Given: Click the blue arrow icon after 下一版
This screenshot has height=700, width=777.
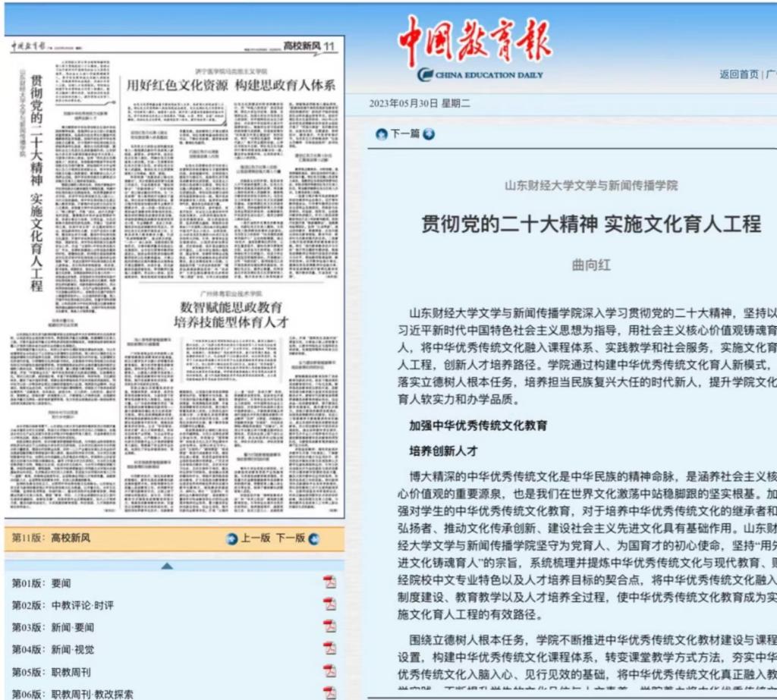Looking at the screenshot, I should point(313,539).
